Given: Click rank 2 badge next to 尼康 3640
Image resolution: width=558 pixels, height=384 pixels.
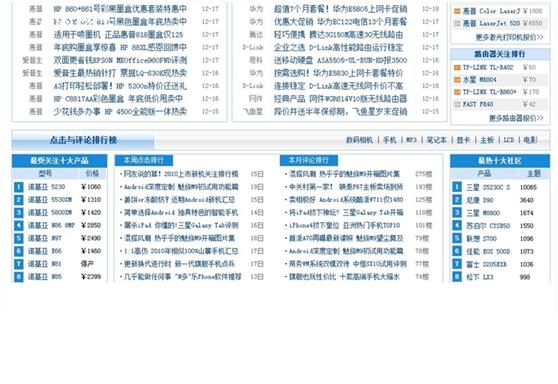Looking at the screenshot, I should [457, 200].
